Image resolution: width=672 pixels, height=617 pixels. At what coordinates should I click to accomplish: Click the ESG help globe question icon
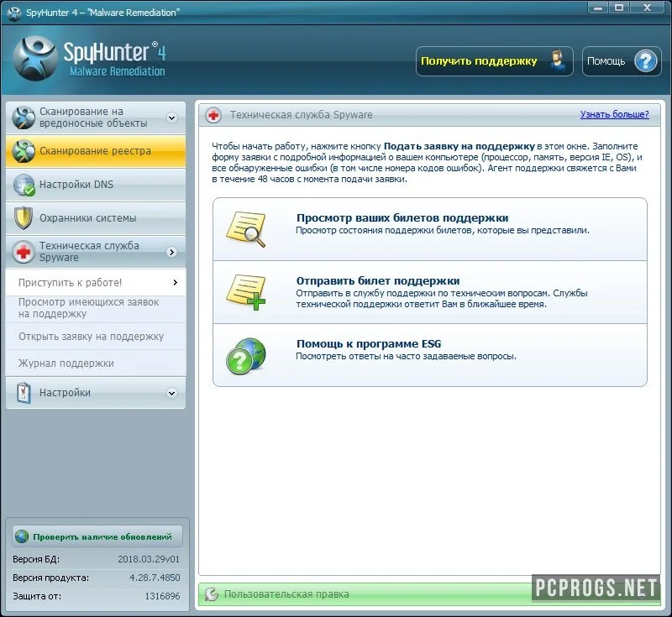click(x=246, y=356)
